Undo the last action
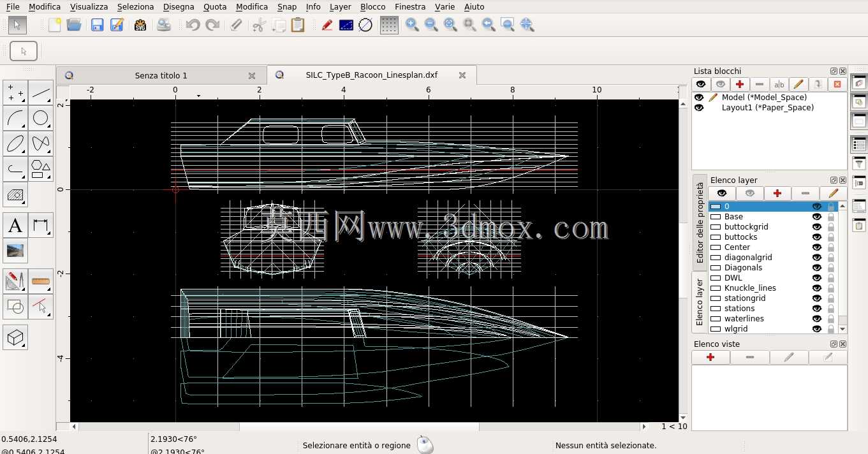Screen dimensions: 868x454 click(193, 25)
